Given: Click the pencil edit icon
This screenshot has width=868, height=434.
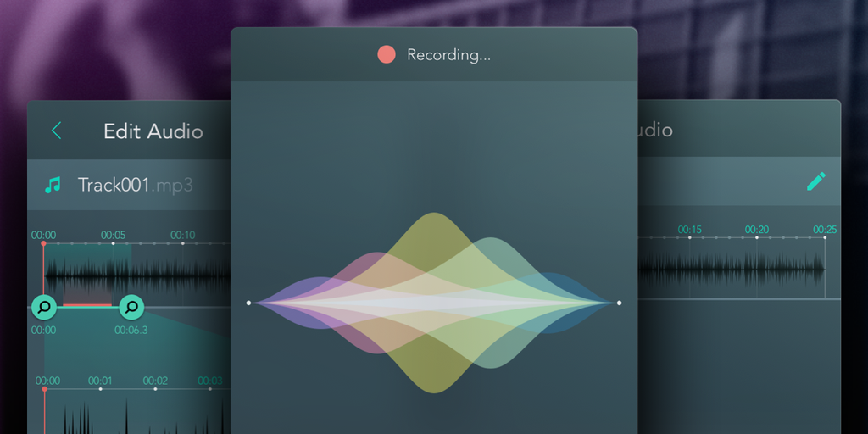Looking at the screenshot, I should coord(815,181).
